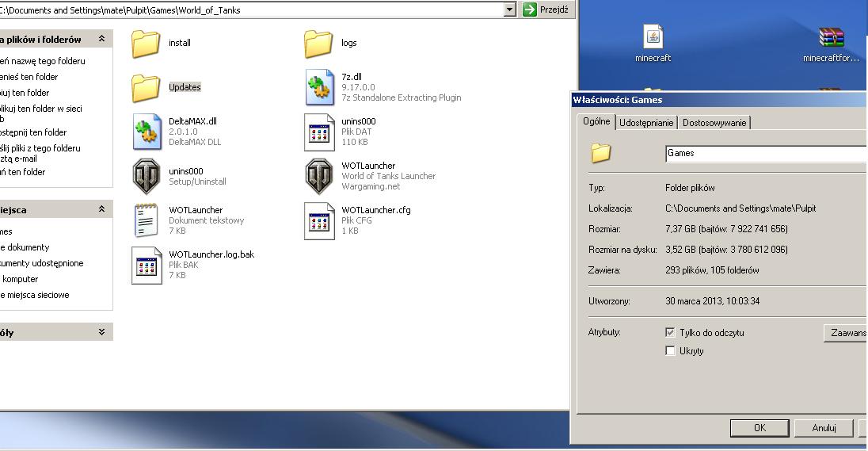Click Przejdź button label
Screen dimensions: 868x451
click(x=554, y=10)
